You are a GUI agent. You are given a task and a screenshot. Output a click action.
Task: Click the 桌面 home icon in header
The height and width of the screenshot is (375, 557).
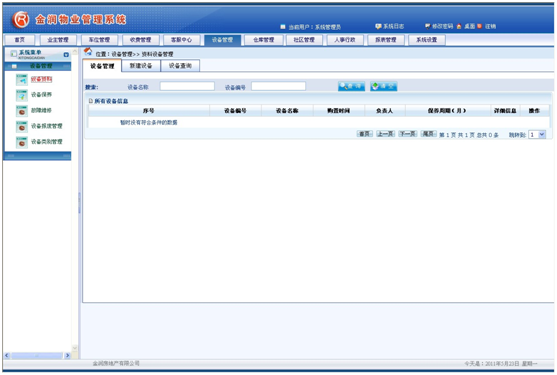[x=459, y=26]
